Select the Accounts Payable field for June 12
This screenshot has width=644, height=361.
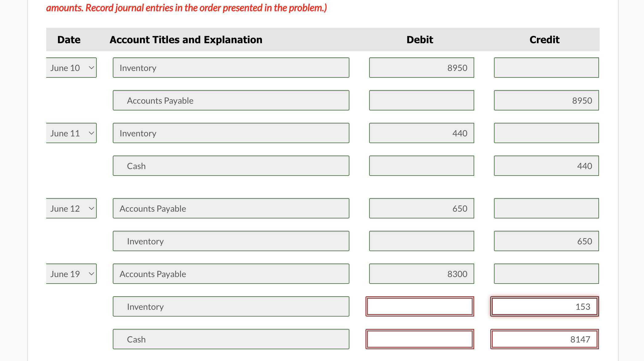coord(231,208)
